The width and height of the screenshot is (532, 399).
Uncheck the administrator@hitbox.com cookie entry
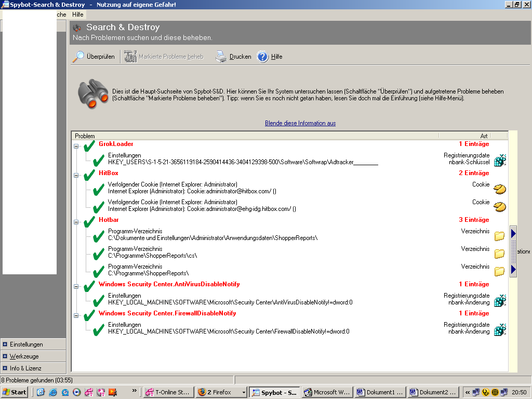(x=98, y=189)
